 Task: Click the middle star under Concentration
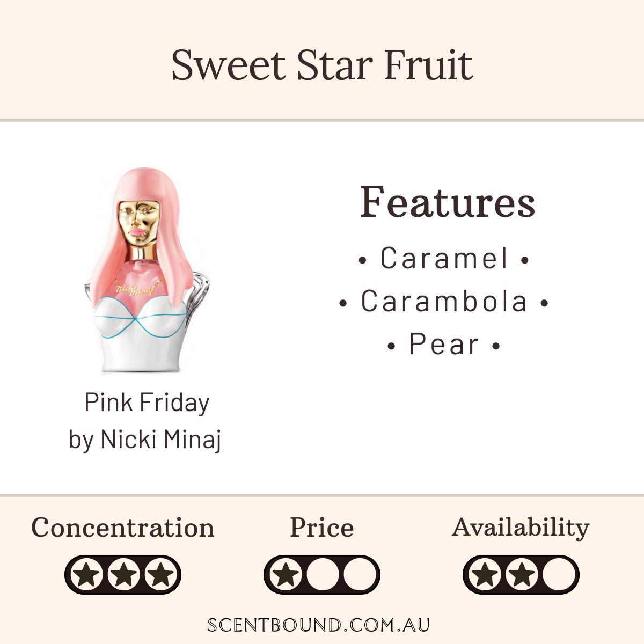click(x=123, y=575)
